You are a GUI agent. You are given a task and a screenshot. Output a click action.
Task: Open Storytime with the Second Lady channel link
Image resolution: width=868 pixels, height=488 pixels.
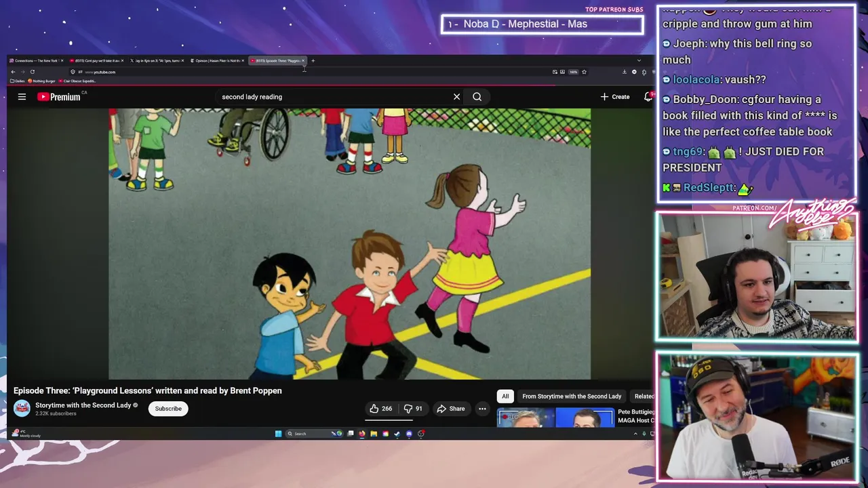(x=83, y=405)
